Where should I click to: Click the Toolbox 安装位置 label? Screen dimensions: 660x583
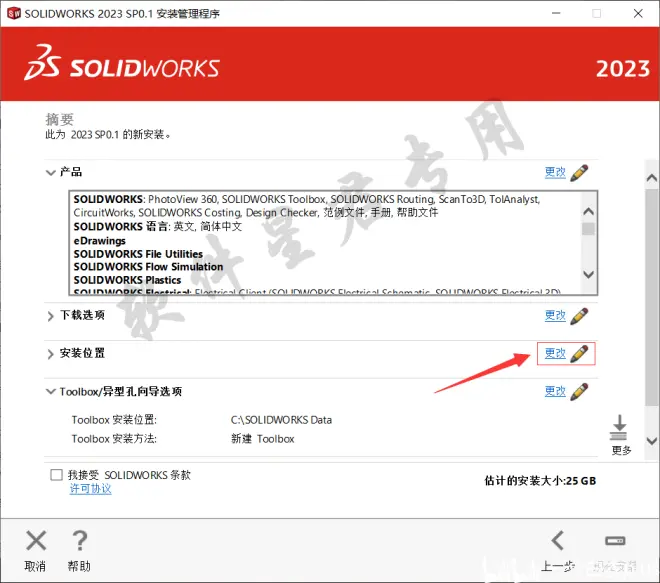[x=114, y=420]
